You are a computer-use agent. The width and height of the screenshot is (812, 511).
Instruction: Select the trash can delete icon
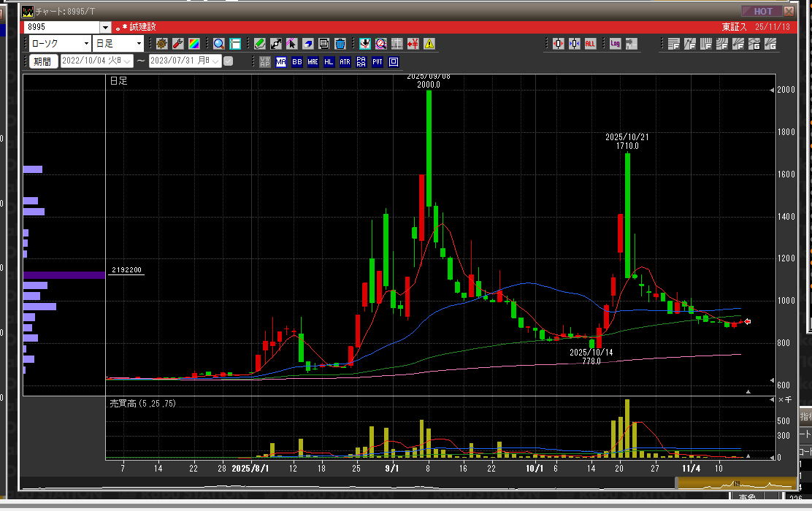[340, 44]
